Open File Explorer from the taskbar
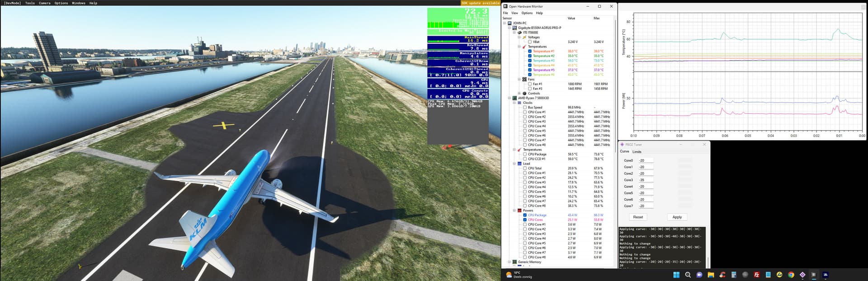The height and width of the screenshot is (281, 868). click(x=711, y=275)
